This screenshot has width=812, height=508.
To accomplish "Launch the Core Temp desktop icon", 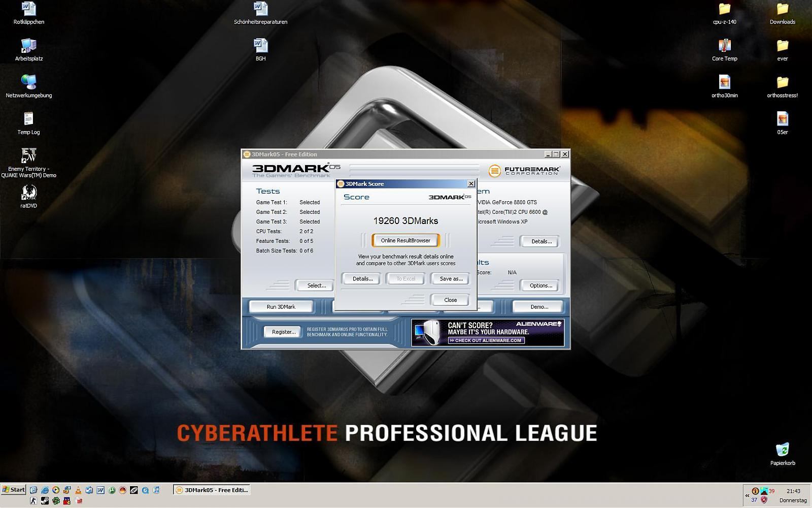I will point(724,50).
